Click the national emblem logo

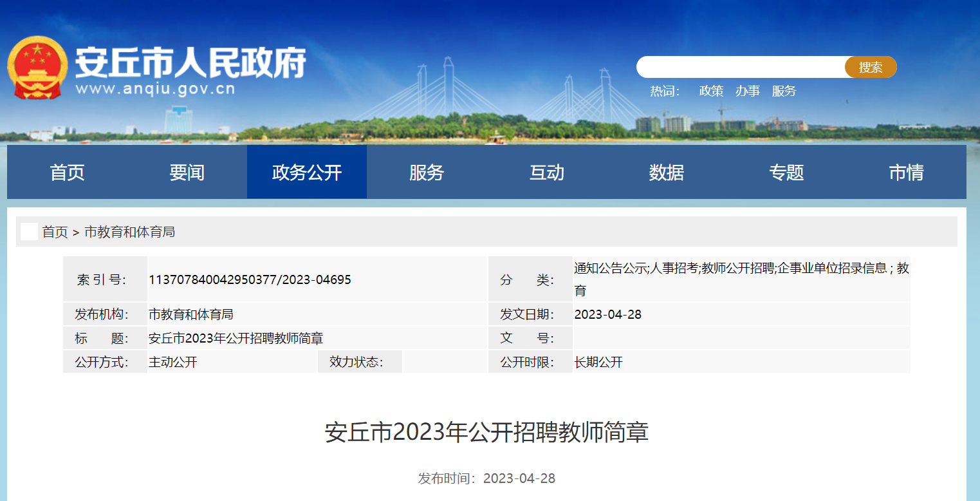point(37,68)
